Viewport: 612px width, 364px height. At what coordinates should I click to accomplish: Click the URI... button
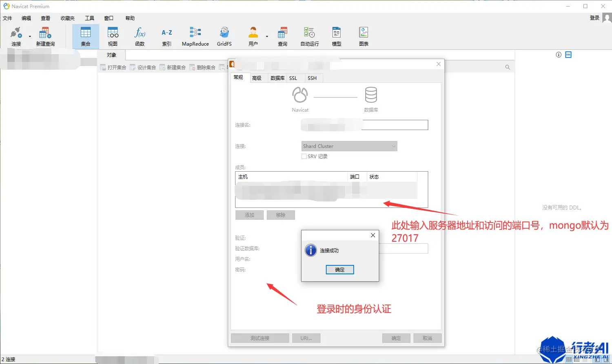click(306, 338)
